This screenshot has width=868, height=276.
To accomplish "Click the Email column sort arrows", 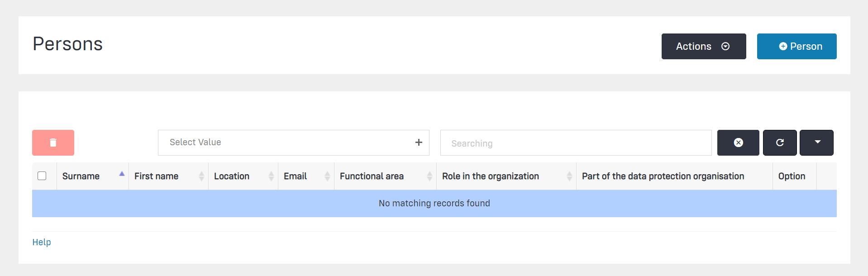I will 327,176.
